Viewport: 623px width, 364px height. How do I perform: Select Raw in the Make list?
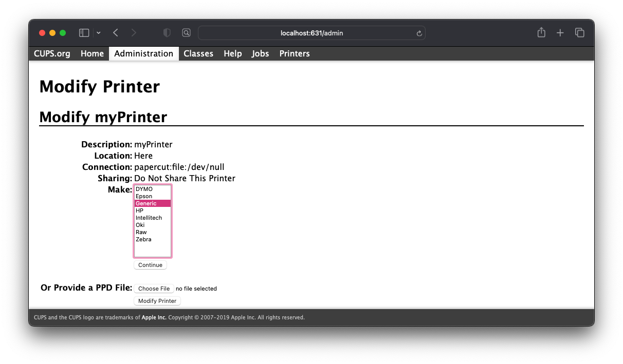pos(153,232)
